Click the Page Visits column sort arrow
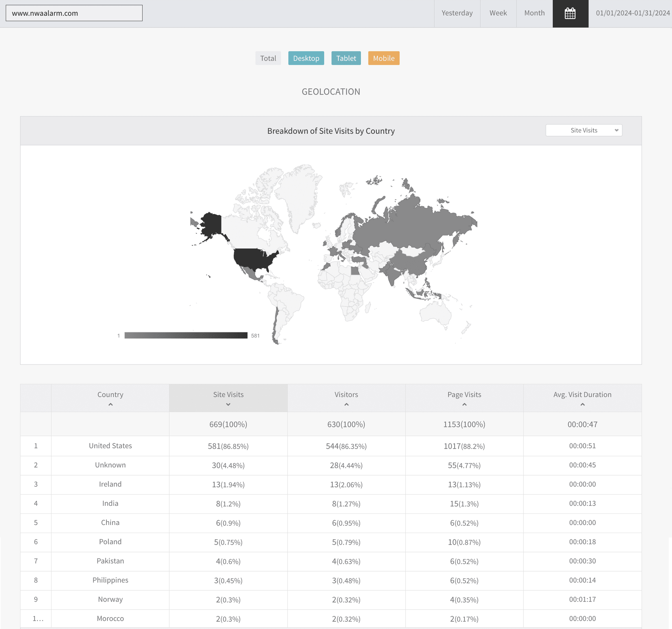This screenshot has width=672, height=629. click(x=464, y=405)
